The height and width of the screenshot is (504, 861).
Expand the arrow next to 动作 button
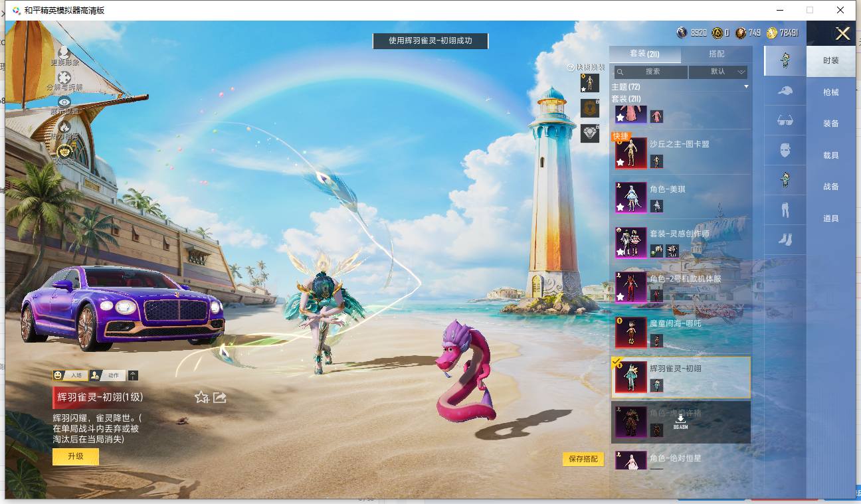point(134,376)
